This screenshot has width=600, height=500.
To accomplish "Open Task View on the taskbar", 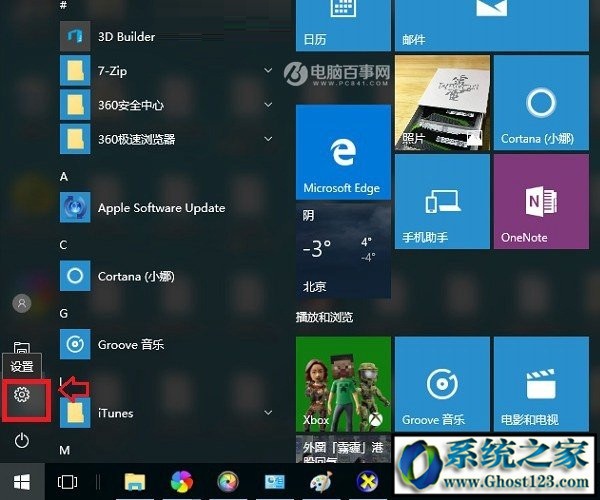I will click(x=67, y=482).
